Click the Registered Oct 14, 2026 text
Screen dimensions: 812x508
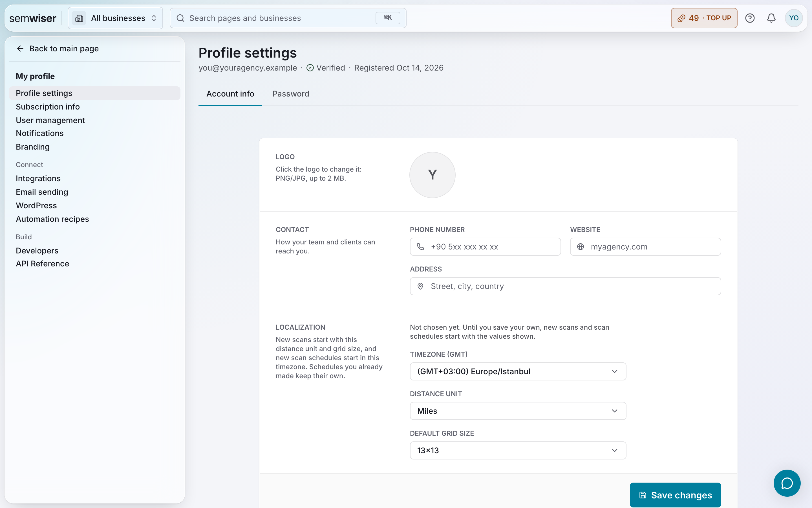click(x=399, y=68)
